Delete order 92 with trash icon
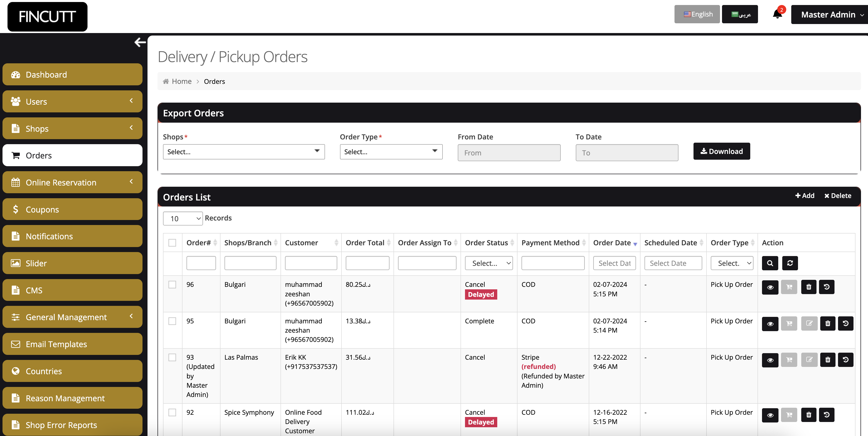 click(808, 415)
